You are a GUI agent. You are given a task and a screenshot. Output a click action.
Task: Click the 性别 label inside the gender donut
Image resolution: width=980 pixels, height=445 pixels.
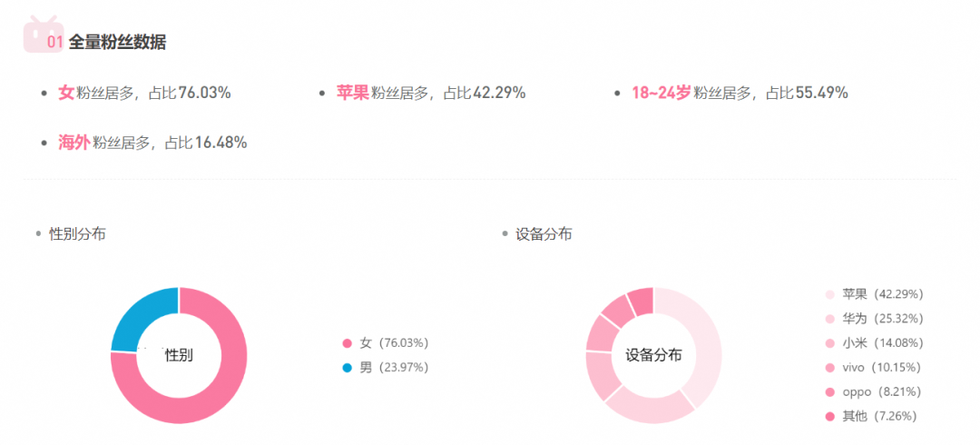click(x=179, y=355)
